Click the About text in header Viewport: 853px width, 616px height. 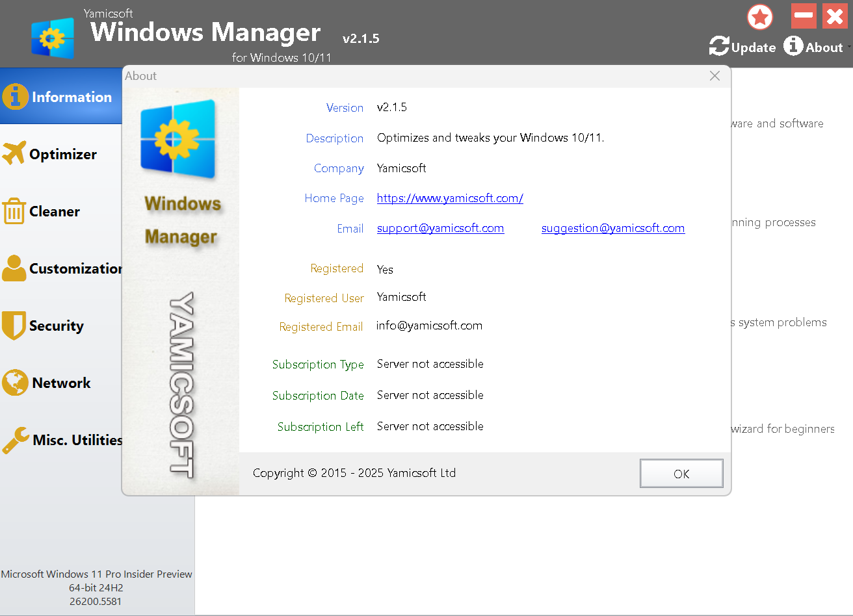824,47
